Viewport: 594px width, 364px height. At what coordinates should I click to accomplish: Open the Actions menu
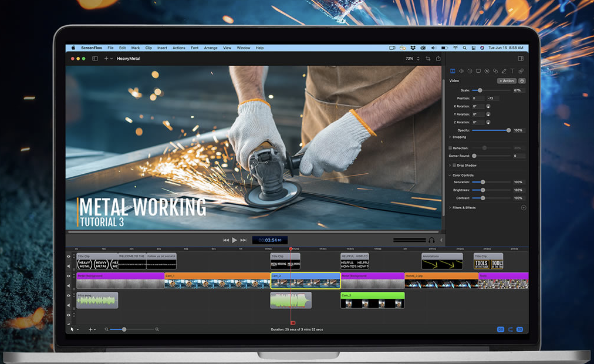(x=179, y=48)
